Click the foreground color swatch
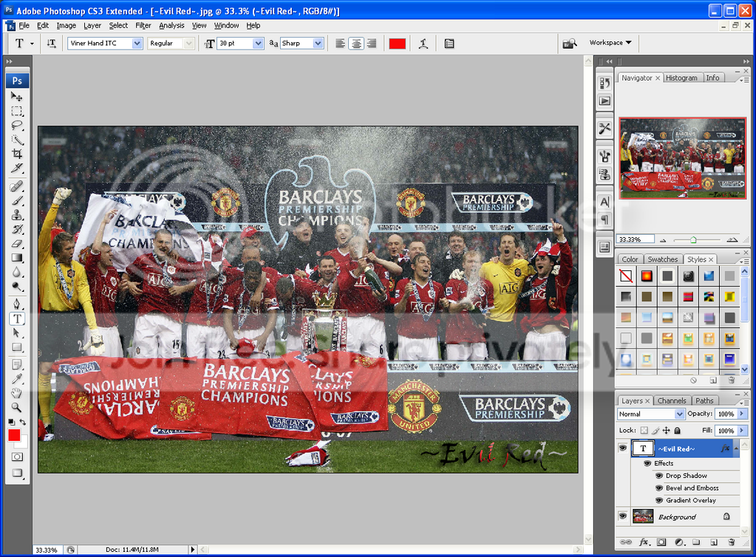This screenshot has width=756, height=557. [x=14, y=436]
